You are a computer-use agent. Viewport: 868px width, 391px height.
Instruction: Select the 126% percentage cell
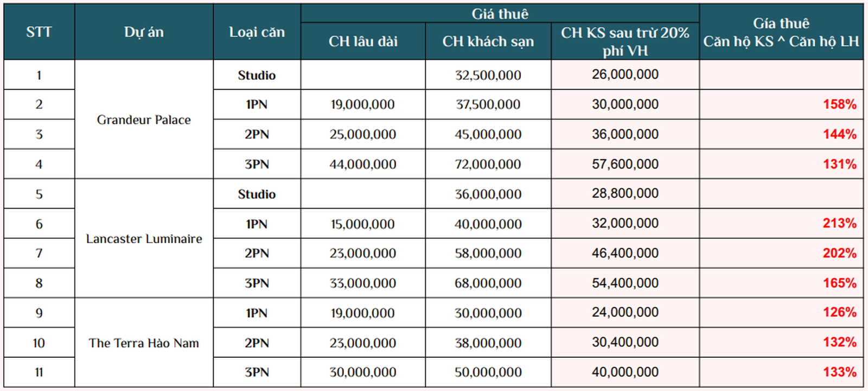(x=839, y=312)
